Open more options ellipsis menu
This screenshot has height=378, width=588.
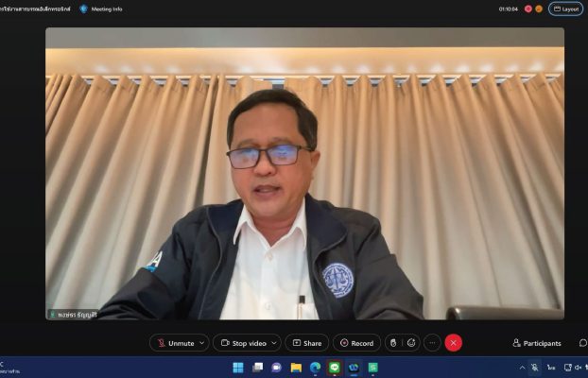point(432,343)
